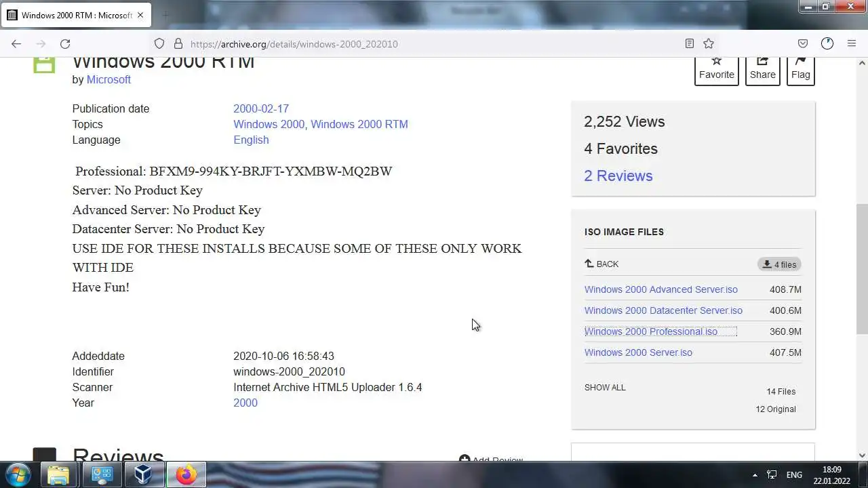Image resolution: width=868 pixels, height=488 pixels.
Task: Click the shield tracking protection icon
Action: [159, 43]
